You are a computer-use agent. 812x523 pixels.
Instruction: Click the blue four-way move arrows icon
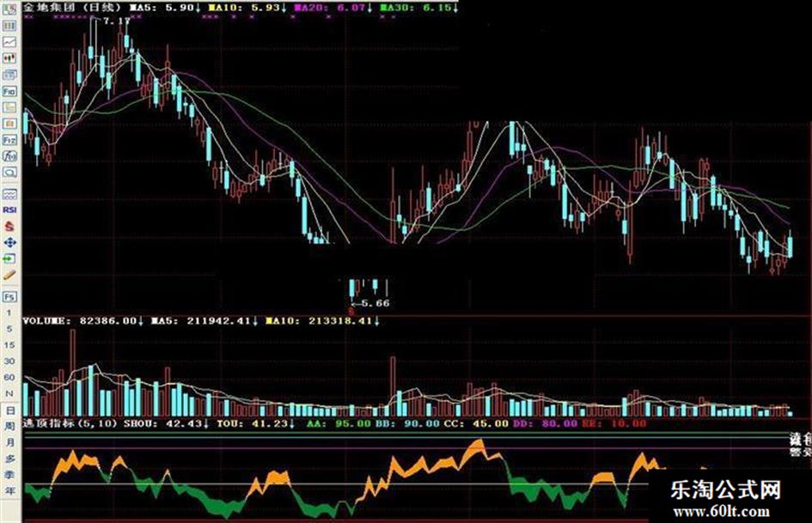[x=9, y=242]
